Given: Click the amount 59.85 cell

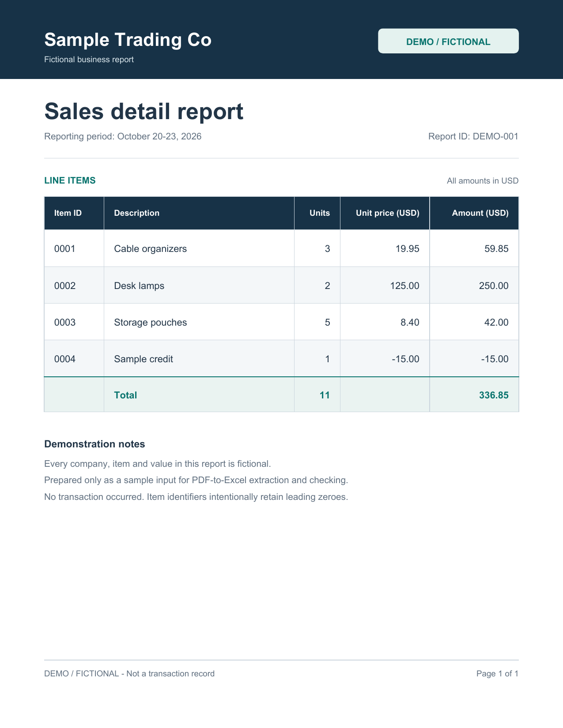Looking at the screenshot, I should click(x=474, y=248).
